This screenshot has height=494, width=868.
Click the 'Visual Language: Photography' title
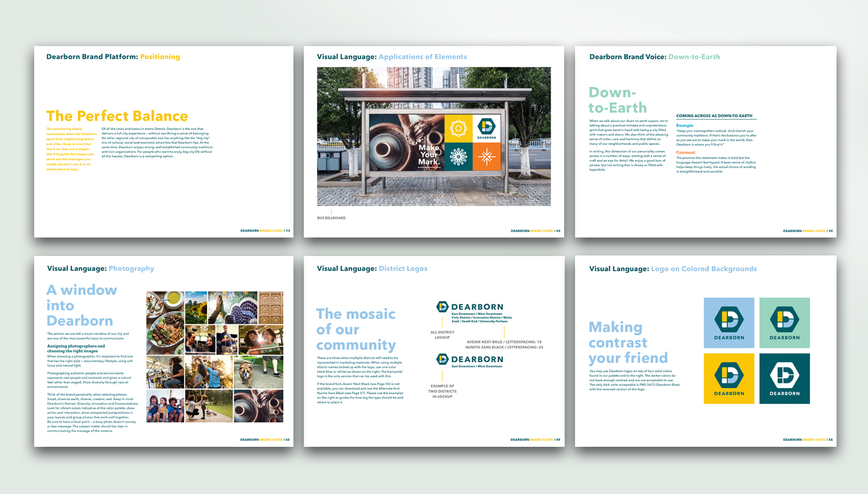tap(100, 268)
